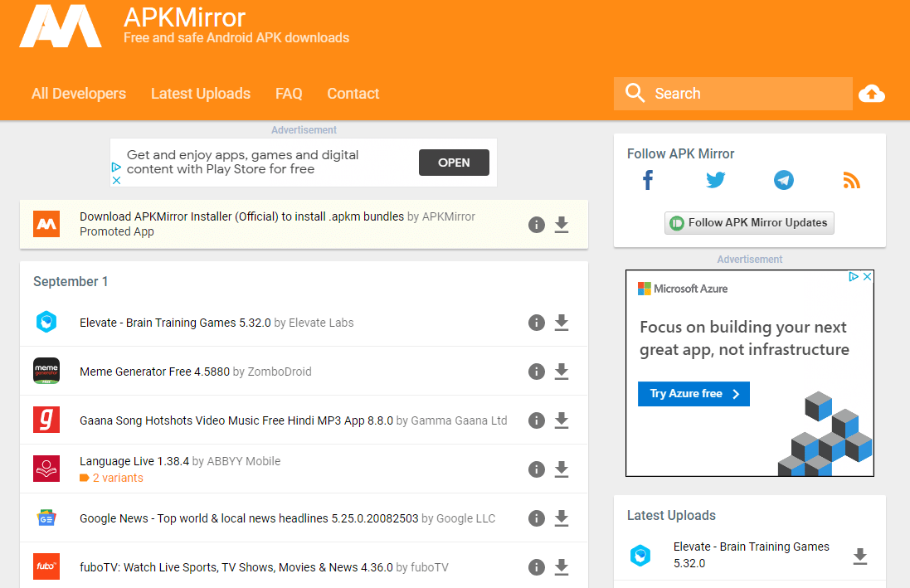
Task: Open info for Meme Generator Free
Action: (536, 372)
